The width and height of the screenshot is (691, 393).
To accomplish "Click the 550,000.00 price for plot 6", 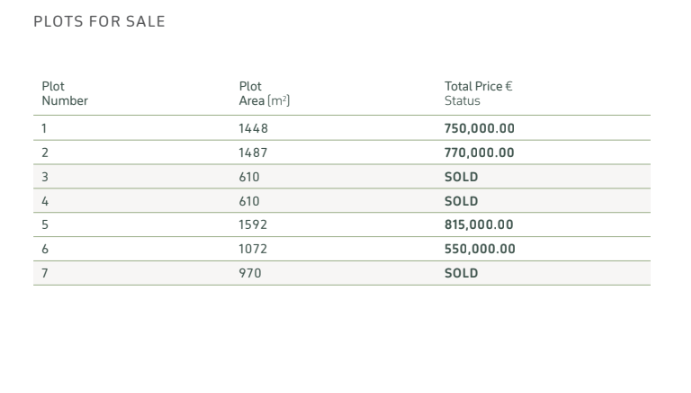I will point(480,249).
